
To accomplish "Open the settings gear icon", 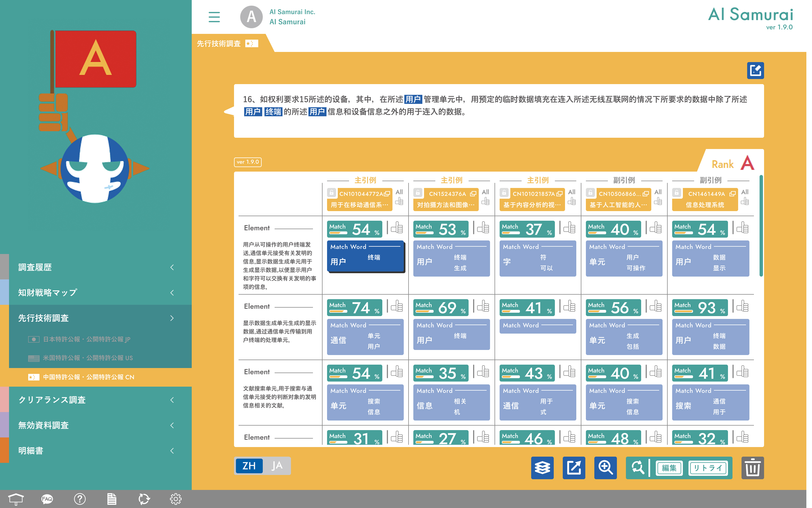I will pos(175,499).
